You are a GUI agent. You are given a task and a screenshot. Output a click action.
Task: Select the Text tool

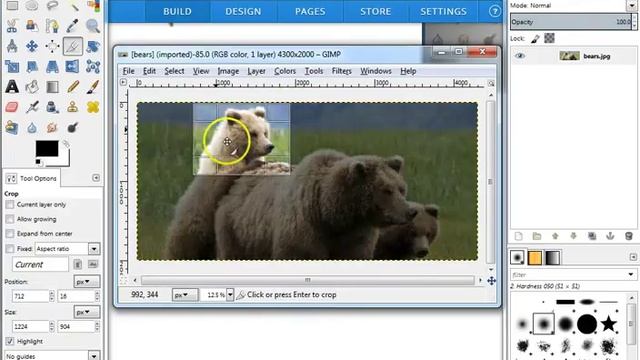coord(12,87)
